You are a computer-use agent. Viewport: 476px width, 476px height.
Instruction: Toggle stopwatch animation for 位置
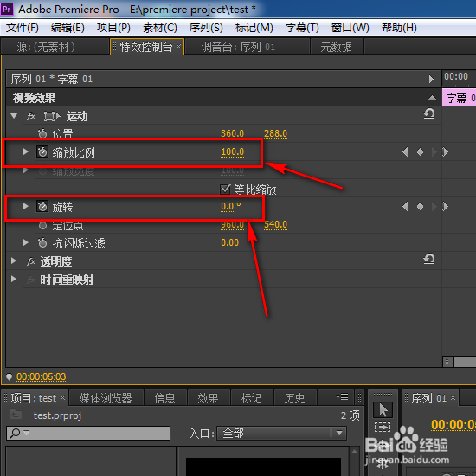(x=42, y=133)
